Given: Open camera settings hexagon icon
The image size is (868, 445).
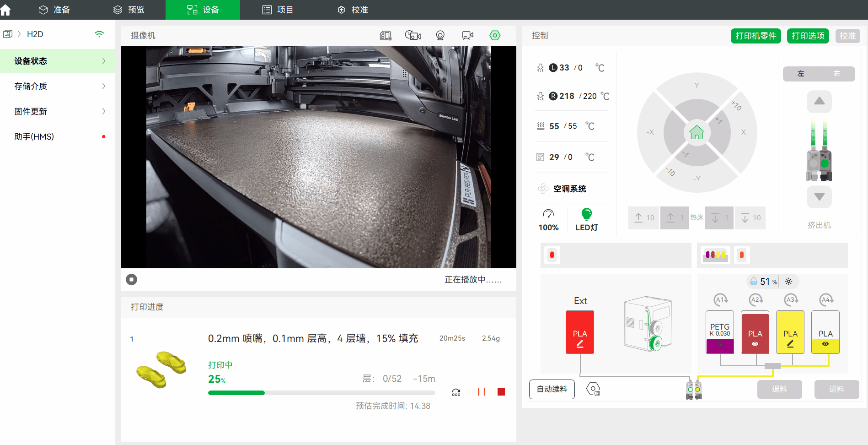Looking at the screenshot, I should point(495,35).
